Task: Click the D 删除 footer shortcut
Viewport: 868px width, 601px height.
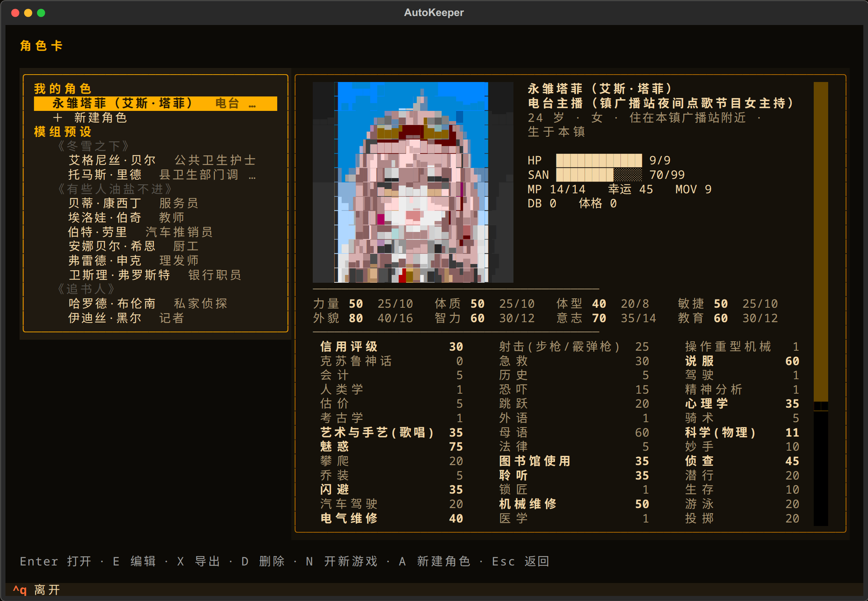Action: click(263, 561)
